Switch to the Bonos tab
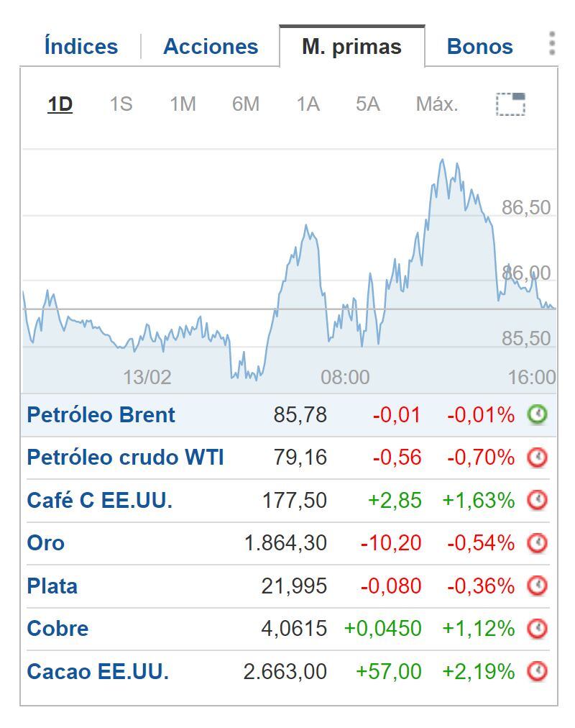The height and width of the screenshot is (728, 575). click(x=479, y=46)
